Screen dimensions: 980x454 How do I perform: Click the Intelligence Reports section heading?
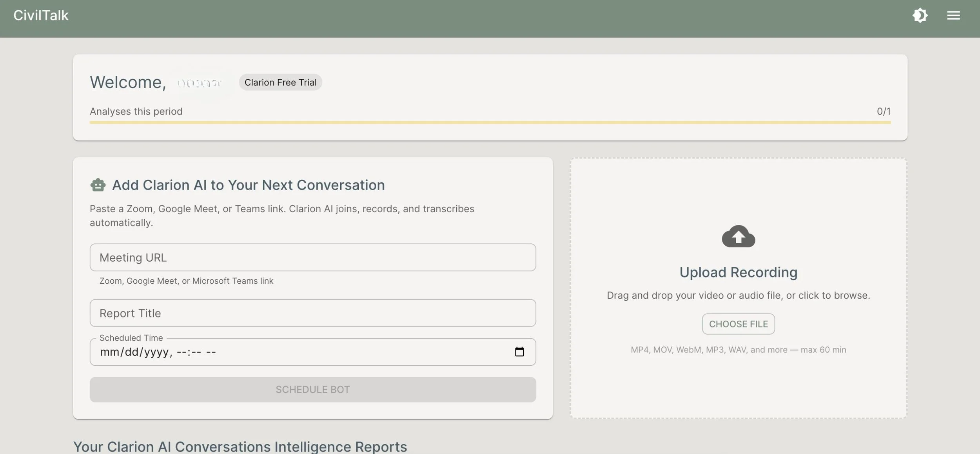point(240,447)
